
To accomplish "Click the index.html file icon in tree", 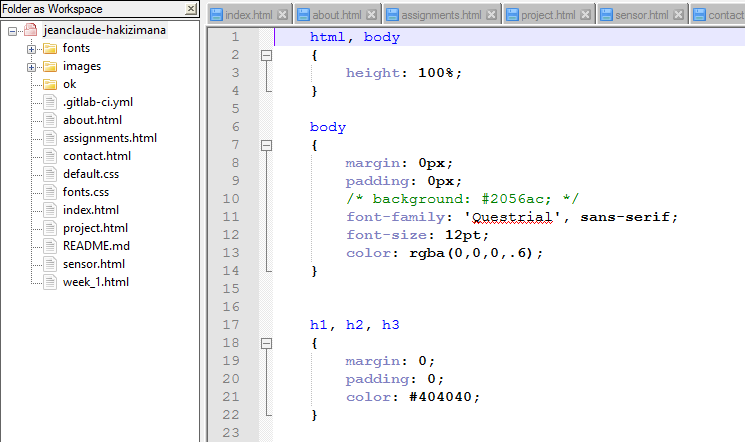I will [x=50, y=211].
